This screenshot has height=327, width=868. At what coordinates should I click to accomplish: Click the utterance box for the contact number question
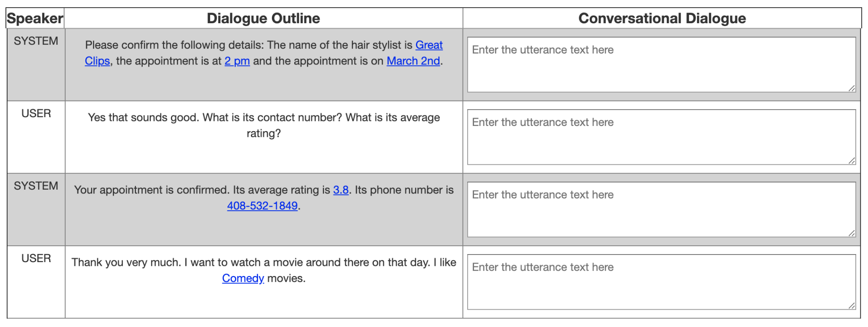(x=661, y=137)
